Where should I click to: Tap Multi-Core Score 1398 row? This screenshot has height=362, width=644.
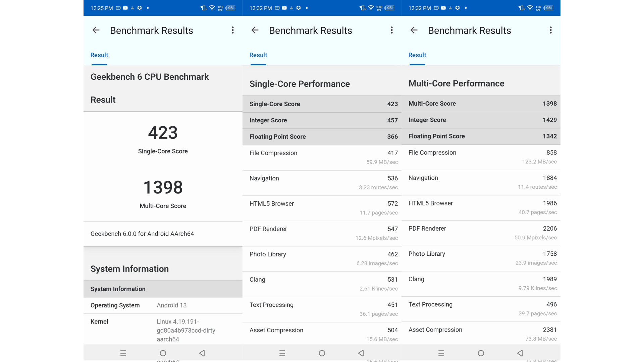481,104
